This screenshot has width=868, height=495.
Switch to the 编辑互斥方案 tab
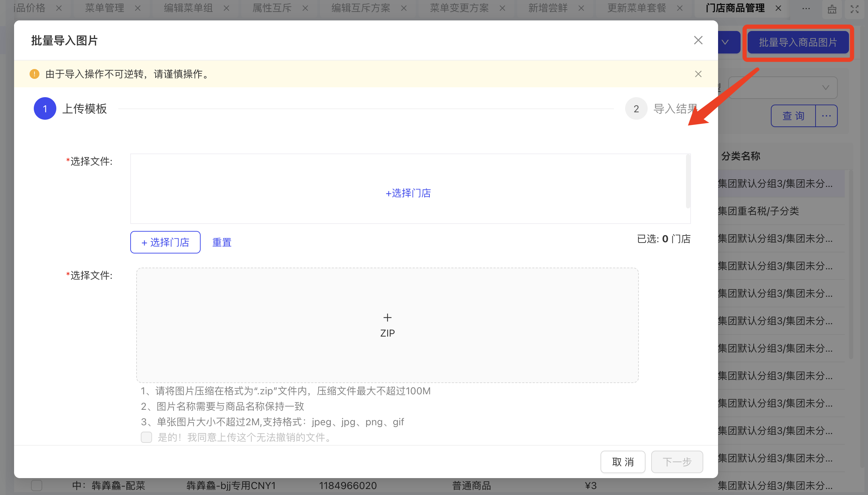click(361, 8)
